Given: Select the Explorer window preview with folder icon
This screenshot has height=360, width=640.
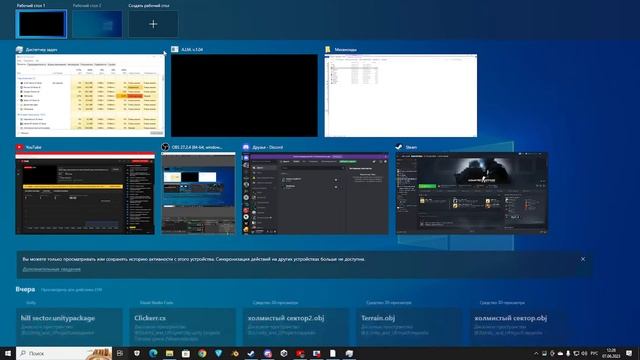Looking at the screenshot, I should tap(401, 96).
